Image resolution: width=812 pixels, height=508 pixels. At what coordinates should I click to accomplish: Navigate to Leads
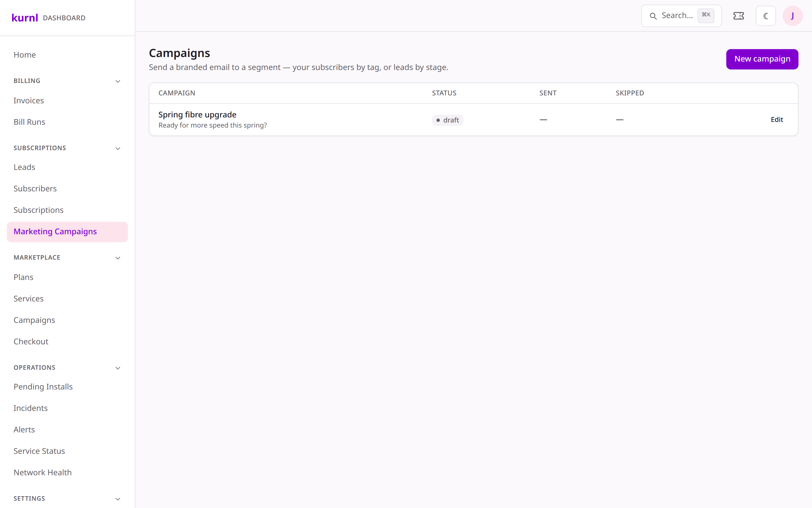coord(67,167)
